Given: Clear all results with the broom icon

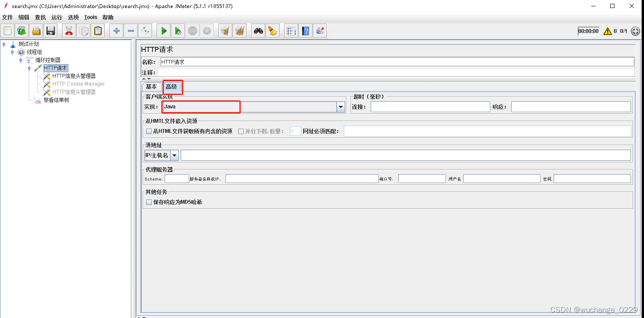Looking at the screenshot, I should pyautogui.click(x=273, y=30).
